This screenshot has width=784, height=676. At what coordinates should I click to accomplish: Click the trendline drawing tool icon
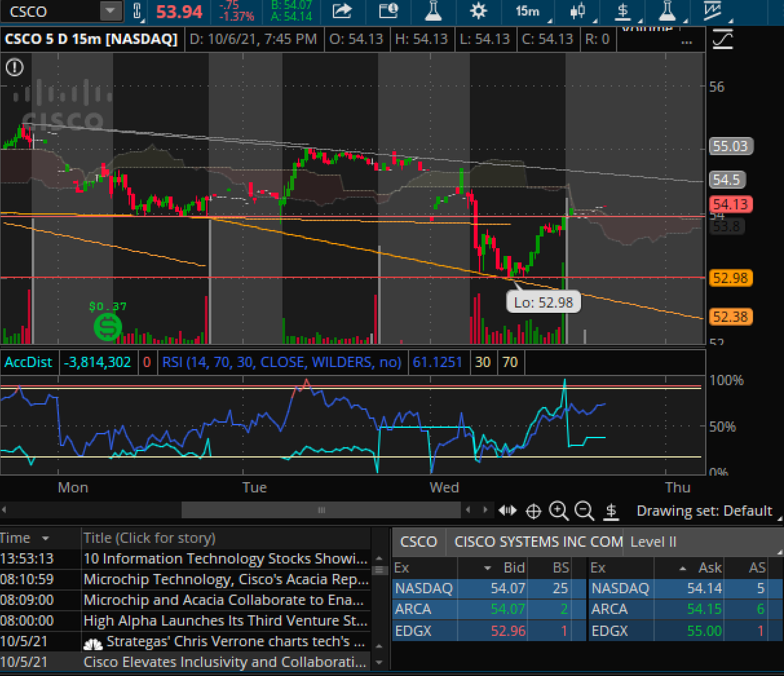pyautogui.click(x=724, y=40)
